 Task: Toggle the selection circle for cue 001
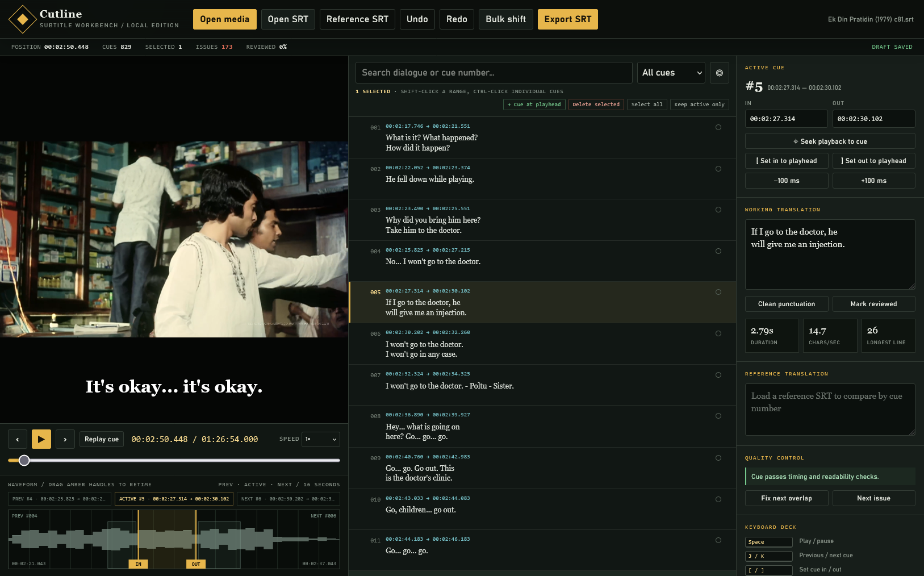coord(718,127)
